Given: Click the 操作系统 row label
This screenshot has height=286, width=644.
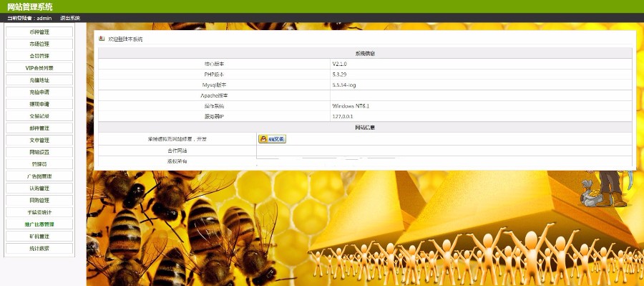Looking at the screenshot, I should [x=214, y=106].
